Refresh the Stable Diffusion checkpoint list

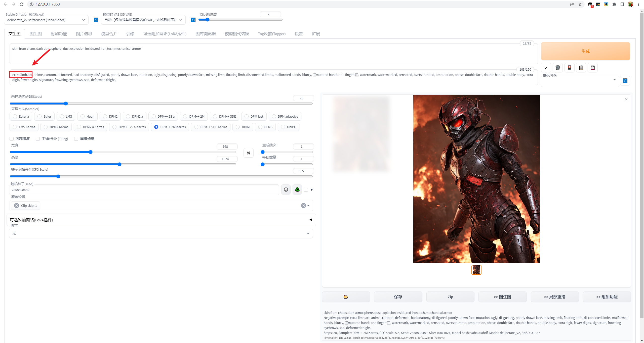[96, 20]
